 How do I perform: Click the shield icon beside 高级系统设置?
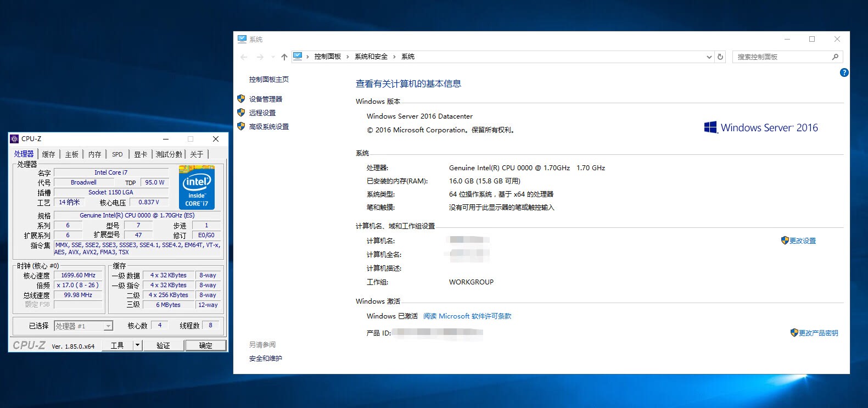tap(241, 126)
